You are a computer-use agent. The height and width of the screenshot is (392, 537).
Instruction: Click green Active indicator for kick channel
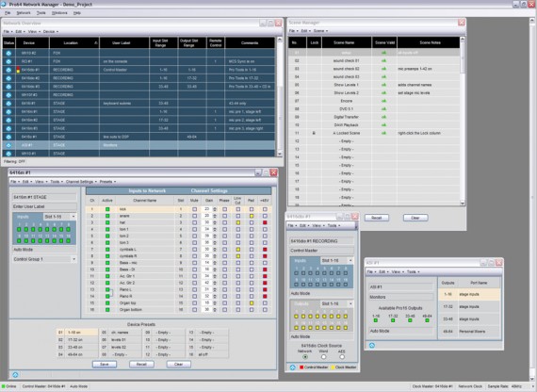107,209
